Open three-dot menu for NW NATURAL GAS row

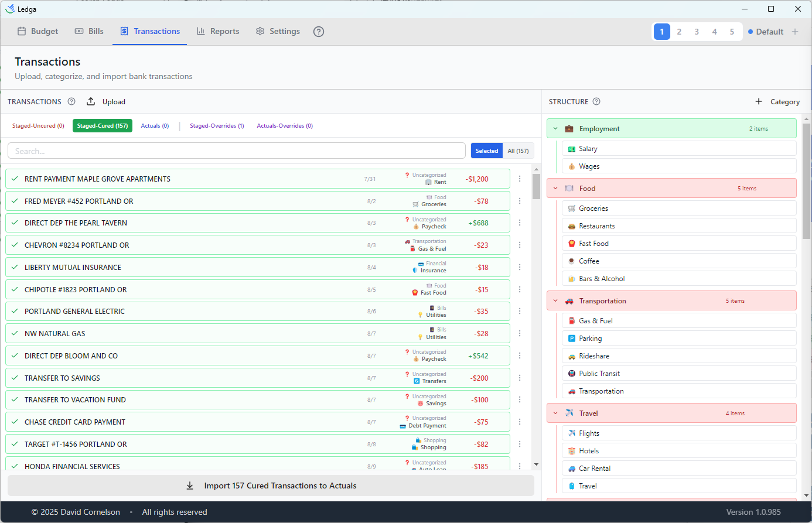coord(520,333)
